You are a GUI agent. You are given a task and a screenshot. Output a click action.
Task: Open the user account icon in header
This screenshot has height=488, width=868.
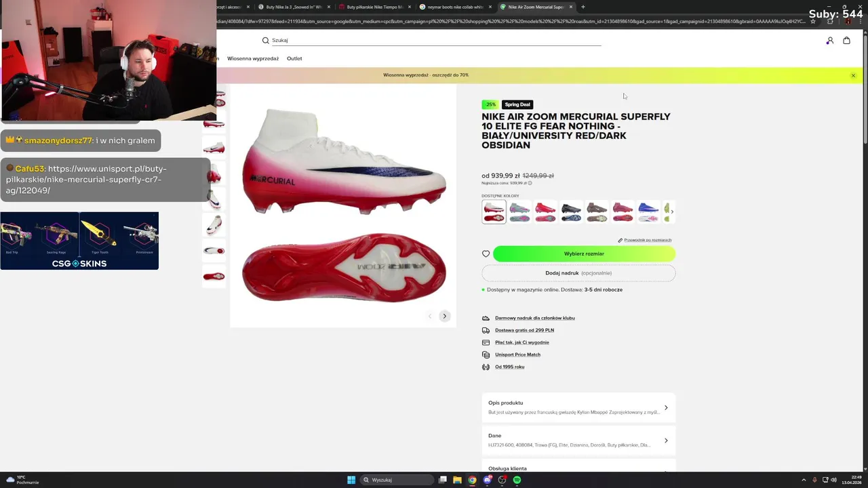829,41
